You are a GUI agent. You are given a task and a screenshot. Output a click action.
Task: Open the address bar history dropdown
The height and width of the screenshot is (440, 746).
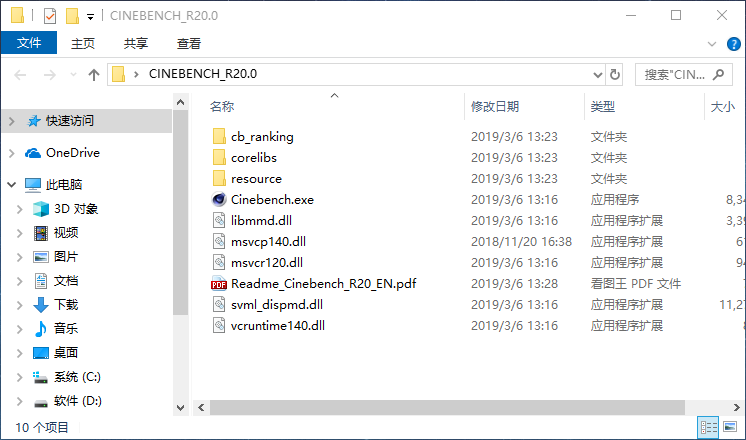point(597,74)
